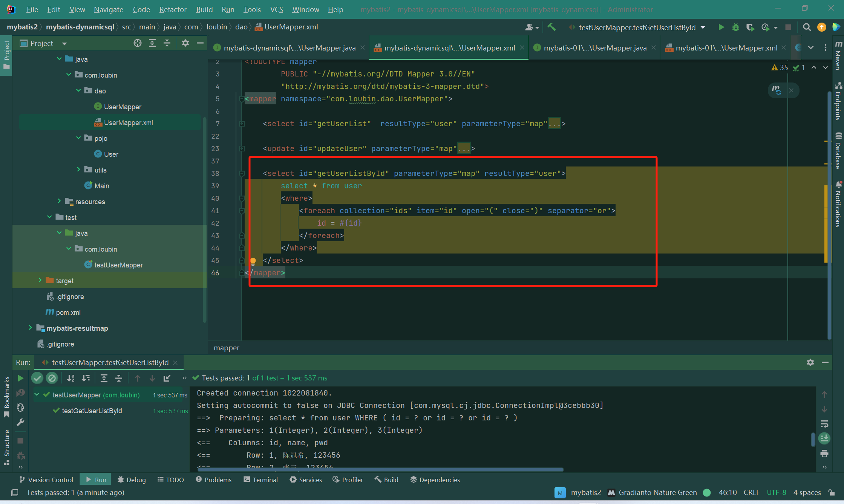Image resolution: width=844 pixels, height=504 pixels.
Task: Click the Debug bug icon in toolbar
Action: 735,27
